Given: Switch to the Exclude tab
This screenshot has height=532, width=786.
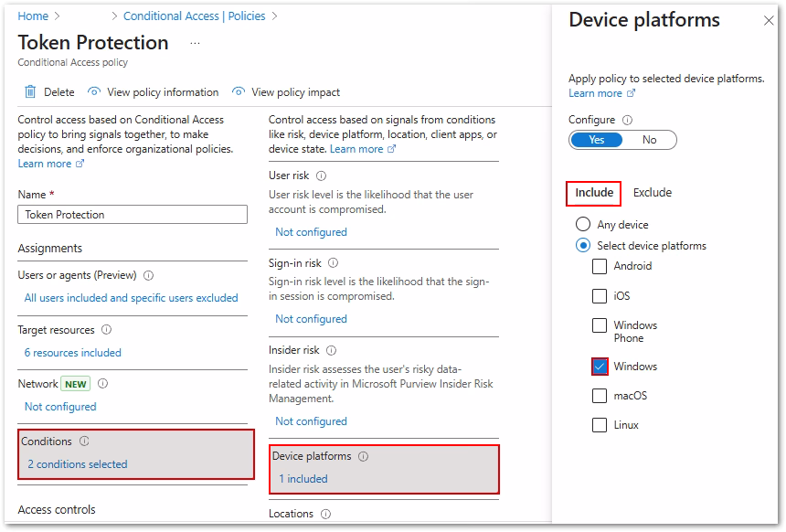Looking at the screenshot, I should click(x=652, y=193).
